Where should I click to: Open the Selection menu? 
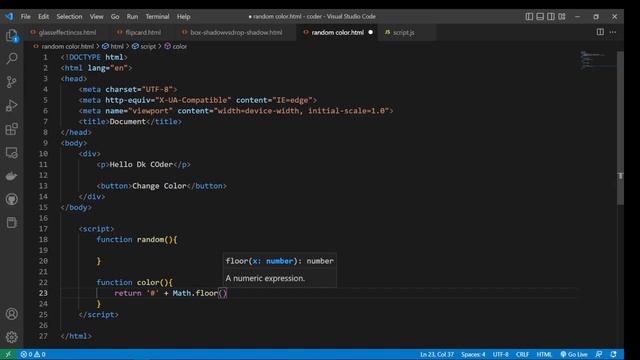[69, 16]
